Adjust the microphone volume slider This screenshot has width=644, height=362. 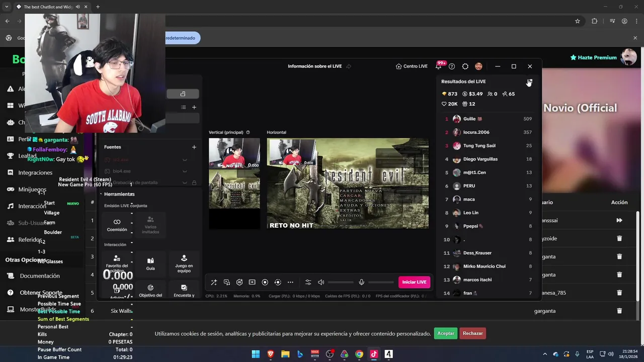pyautogui.click(x=381, y=282)
